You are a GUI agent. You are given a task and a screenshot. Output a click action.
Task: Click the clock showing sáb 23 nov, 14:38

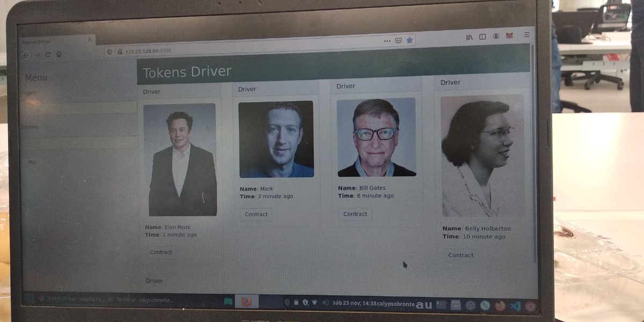(355, 304)
